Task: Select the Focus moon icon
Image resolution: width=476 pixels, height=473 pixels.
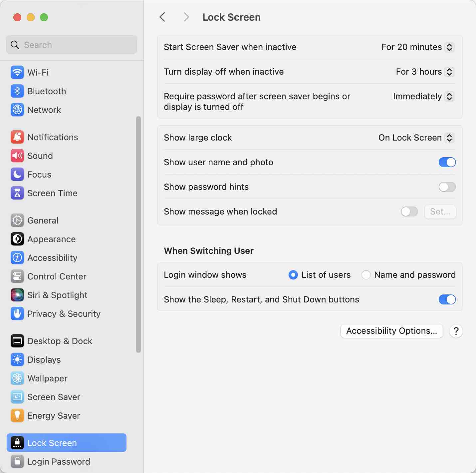Action: pyautogui.click(x=17, y=174)
